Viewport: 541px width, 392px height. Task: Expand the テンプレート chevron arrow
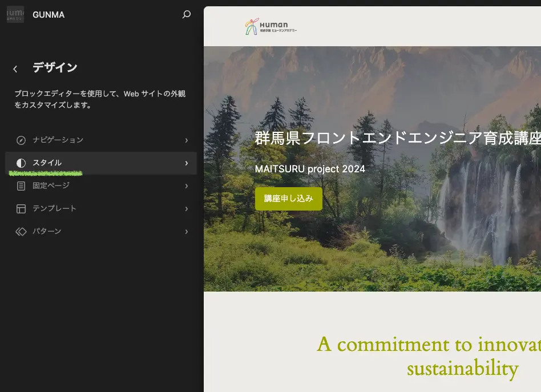pyautogui.click(x=187, y=209)
